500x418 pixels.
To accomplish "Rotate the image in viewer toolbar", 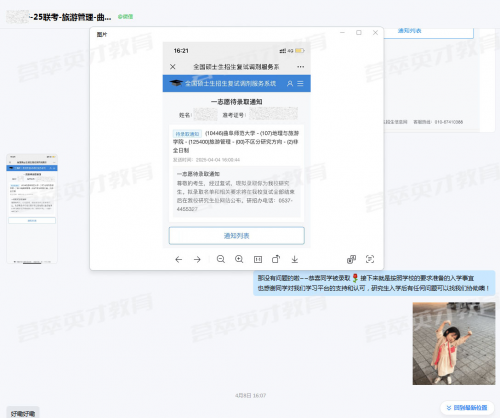I will pos(276,259).
